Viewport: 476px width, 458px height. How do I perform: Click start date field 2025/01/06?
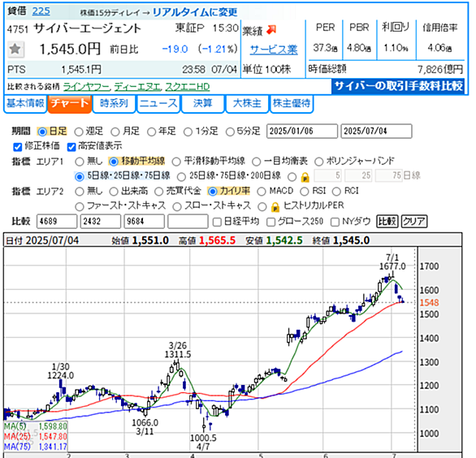[302, 131]
